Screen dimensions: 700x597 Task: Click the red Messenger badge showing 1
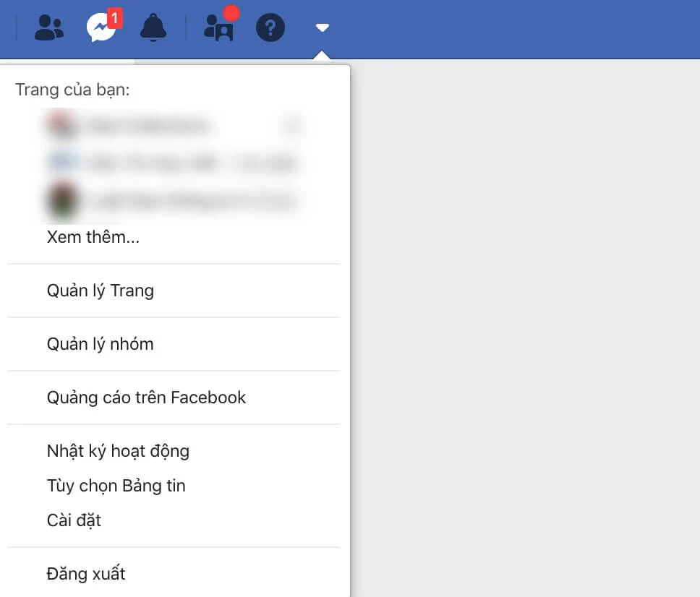pyautogui.click(x=115, y=18)
